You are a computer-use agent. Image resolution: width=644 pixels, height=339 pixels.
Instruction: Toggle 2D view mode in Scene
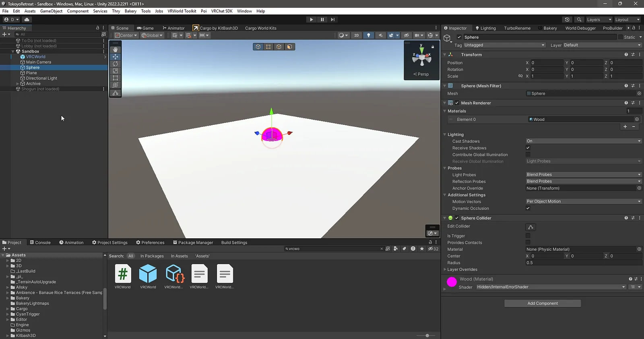point(356,35)
